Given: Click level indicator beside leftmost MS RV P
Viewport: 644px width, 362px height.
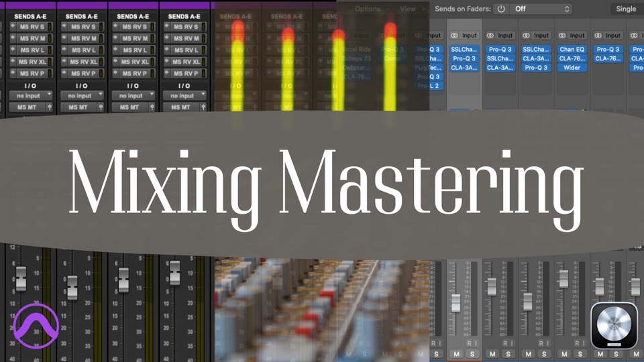Looking at the screenshot, I should [x=51, y=73].
